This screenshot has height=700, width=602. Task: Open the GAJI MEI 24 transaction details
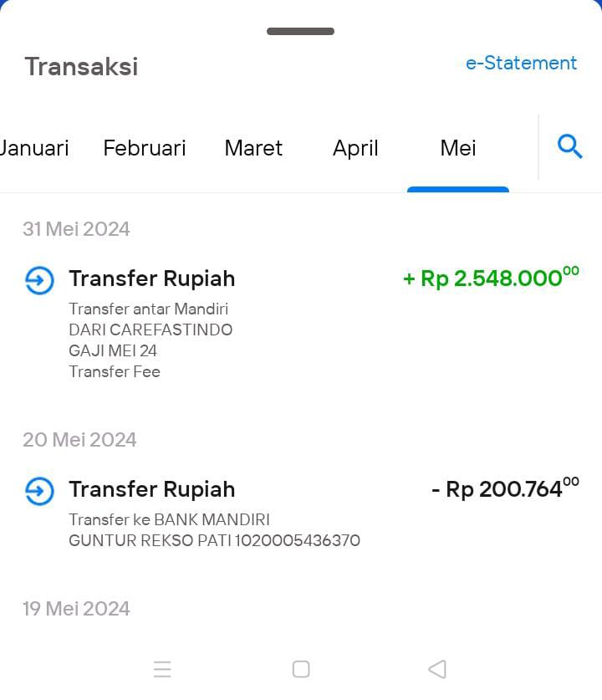coord(112,350)
